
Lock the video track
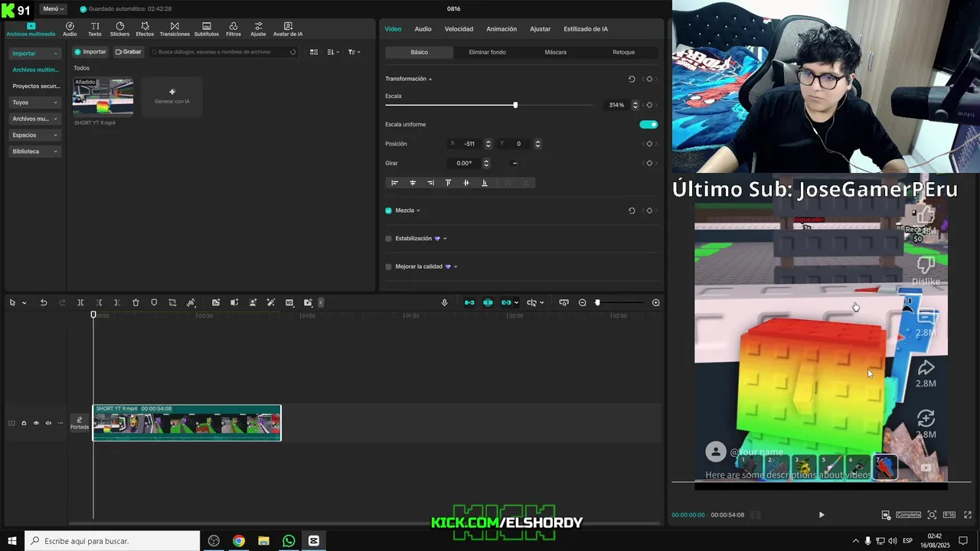pos(24,423)
